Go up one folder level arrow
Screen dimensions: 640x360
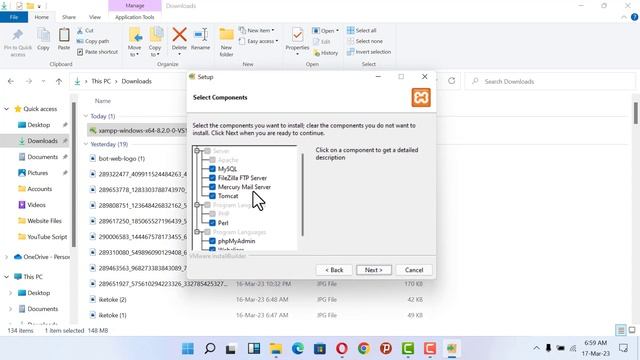(59, 81)
